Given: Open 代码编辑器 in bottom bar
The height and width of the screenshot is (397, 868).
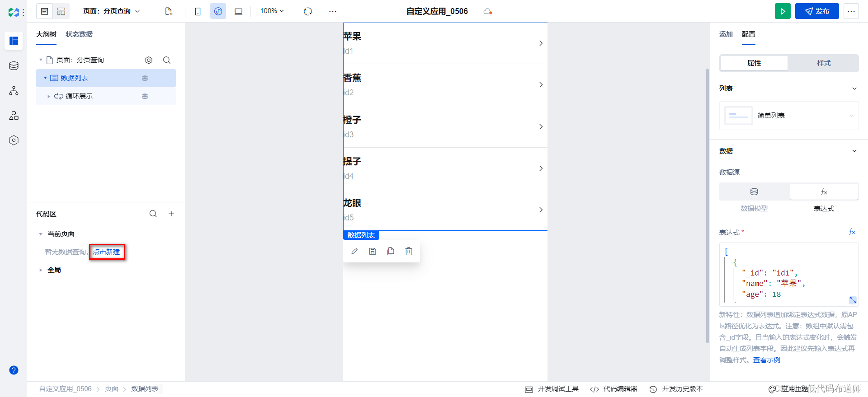Looking at the screenshot, I should [x=613, y=389].
